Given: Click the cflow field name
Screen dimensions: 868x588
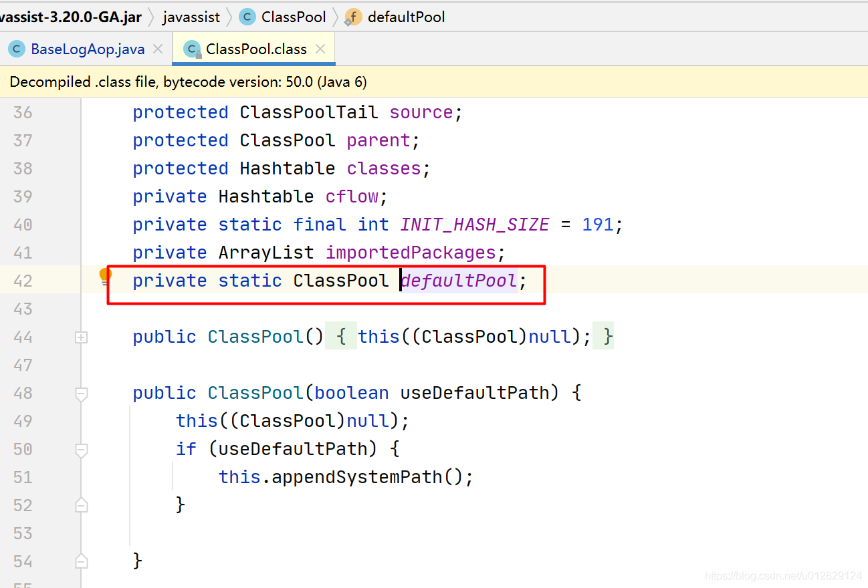Looking at the screenshot, I should 352,196.
